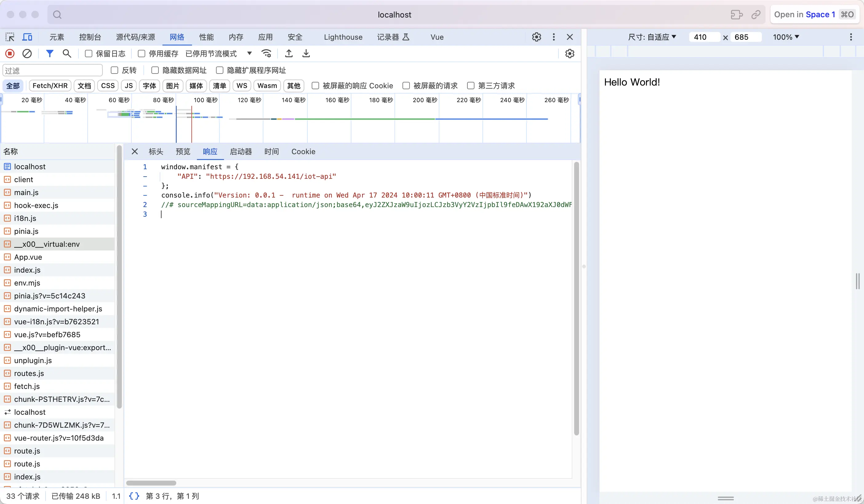Filter requests by Fetch/XHR type
The height and width of the screenshot is (504, 864).
(x=50, y=86)
